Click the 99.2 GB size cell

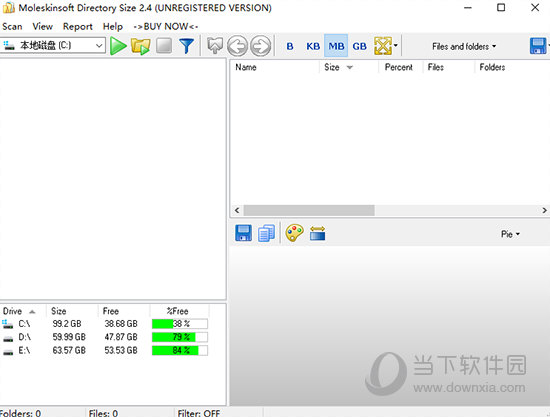click(x=67, y=324)
